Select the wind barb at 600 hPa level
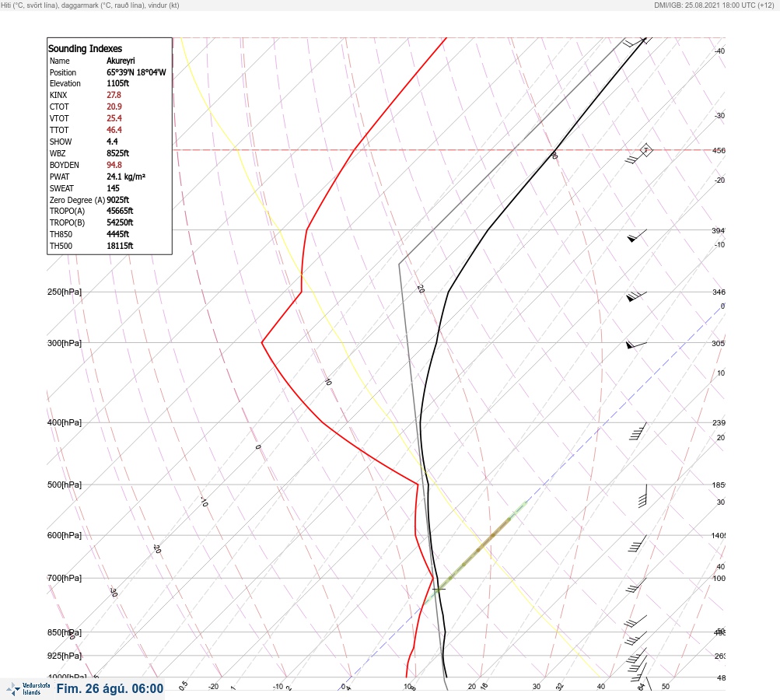The width and height of the screenshot is (780, 700). [637, 544]
